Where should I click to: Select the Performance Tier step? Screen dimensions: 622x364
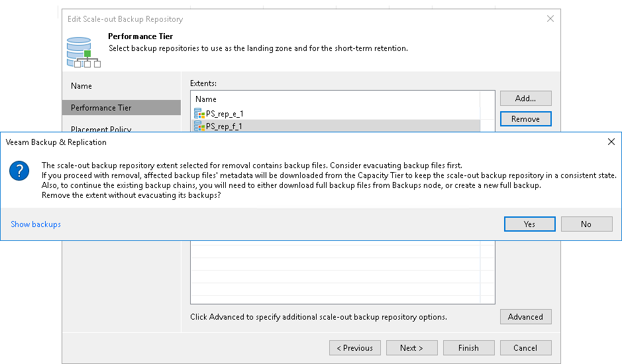(x=101, y=108)
